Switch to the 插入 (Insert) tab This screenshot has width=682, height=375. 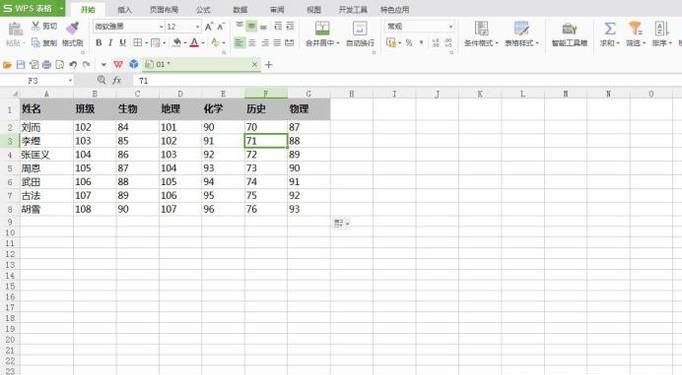124,10
